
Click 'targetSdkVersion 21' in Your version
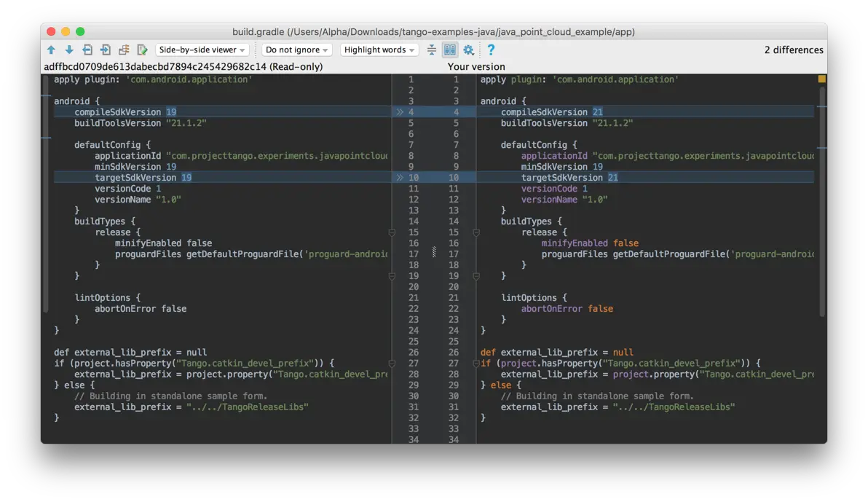(569, 178)
